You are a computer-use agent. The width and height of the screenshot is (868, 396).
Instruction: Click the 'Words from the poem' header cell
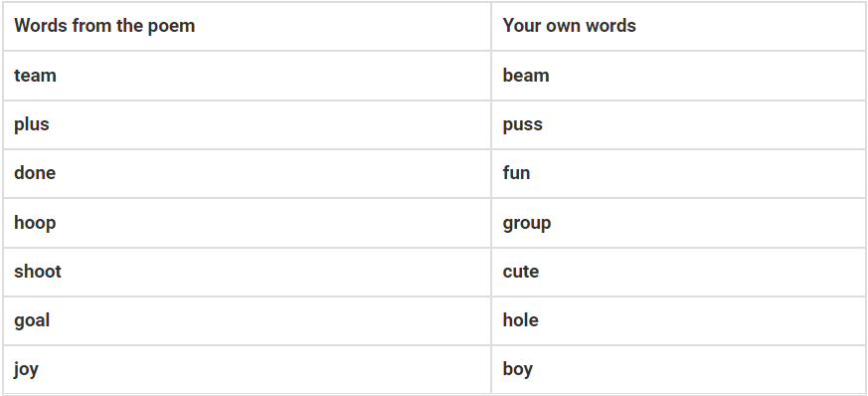[247, 26]
